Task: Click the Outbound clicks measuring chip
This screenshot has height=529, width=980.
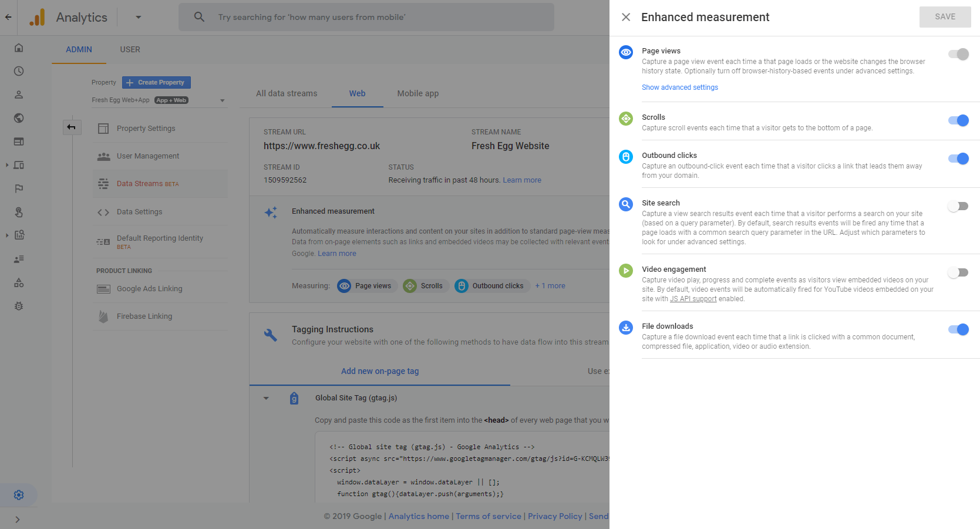Action: (x=492, y=286)
